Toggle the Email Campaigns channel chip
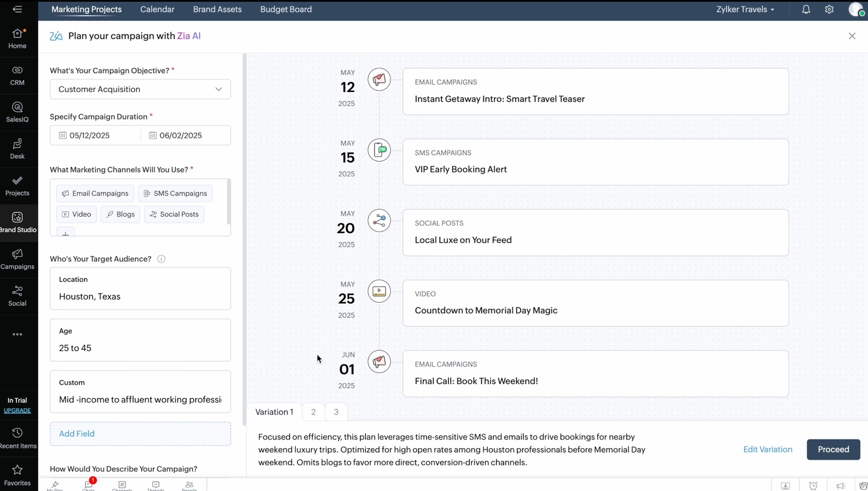 click(x=95, y=193)
